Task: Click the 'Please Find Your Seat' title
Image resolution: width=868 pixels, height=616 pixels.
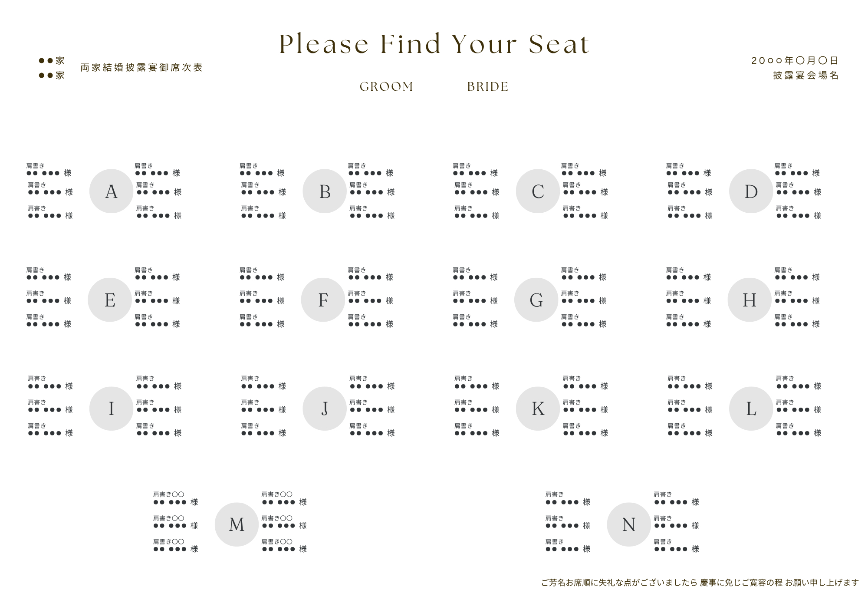Action: point(434,44)
